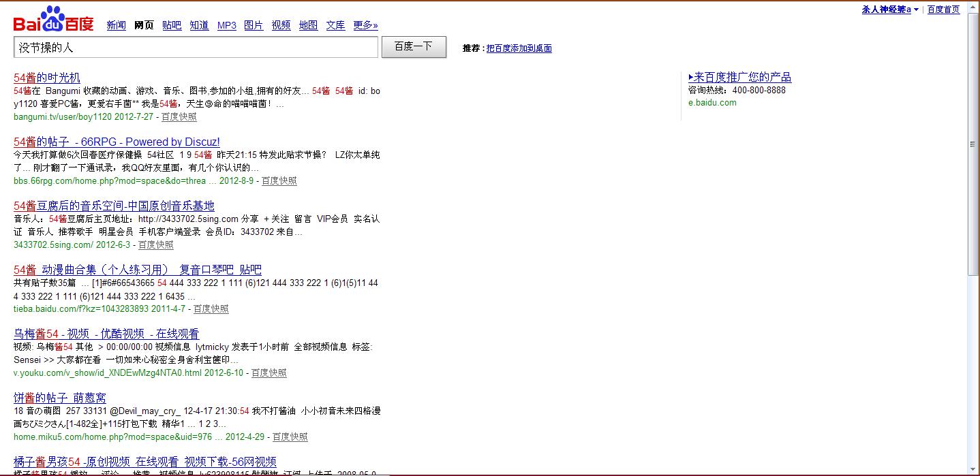Expand the 更多» menu

point(365,25)
